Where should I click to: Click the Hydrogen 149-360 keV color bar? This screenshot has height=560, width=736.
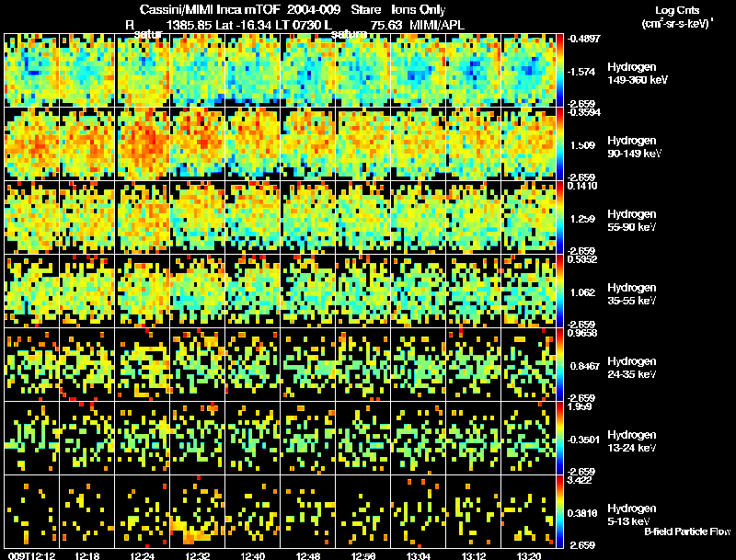(x=559, y=71)
